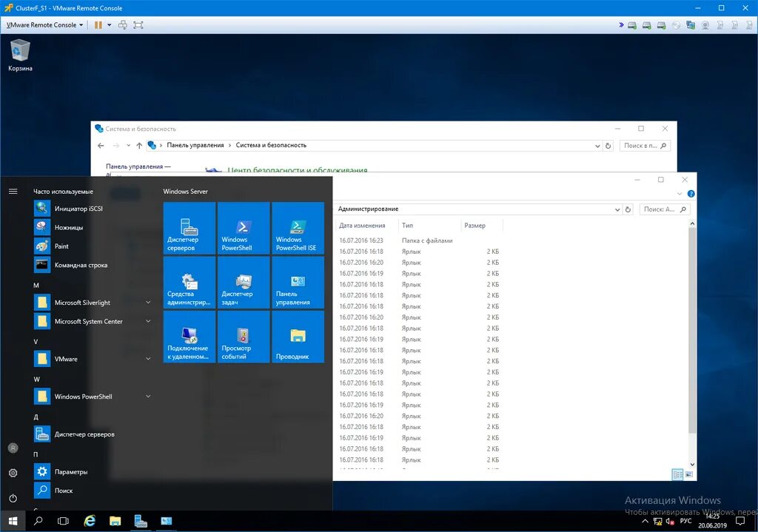Click the Windows Start button
The image size is (758, 532).
[x=13, y=521]
